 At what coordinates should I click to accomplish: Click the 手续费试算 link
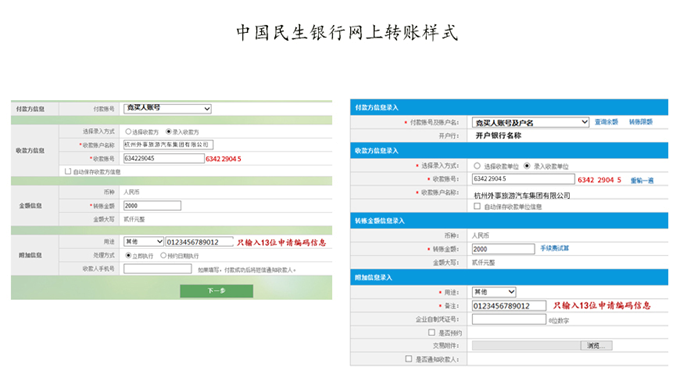(x=555, y=248)
